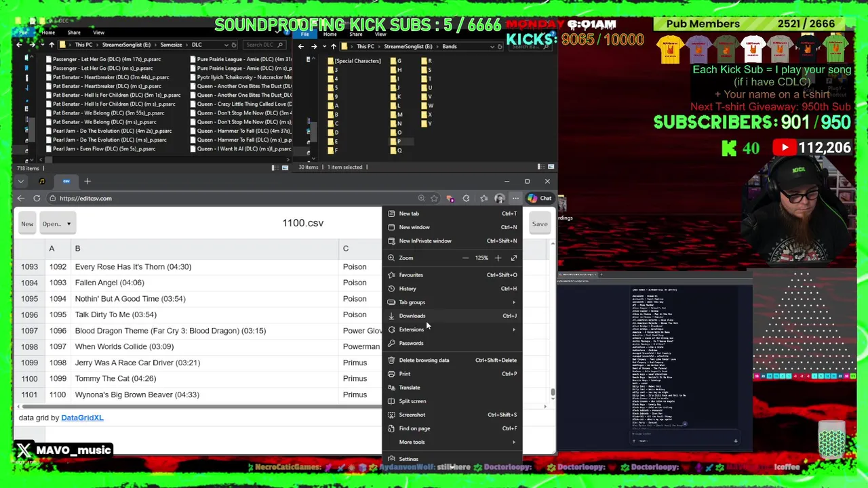Click the spreadsheet vertical scrollbar thumb

(553, 392)
